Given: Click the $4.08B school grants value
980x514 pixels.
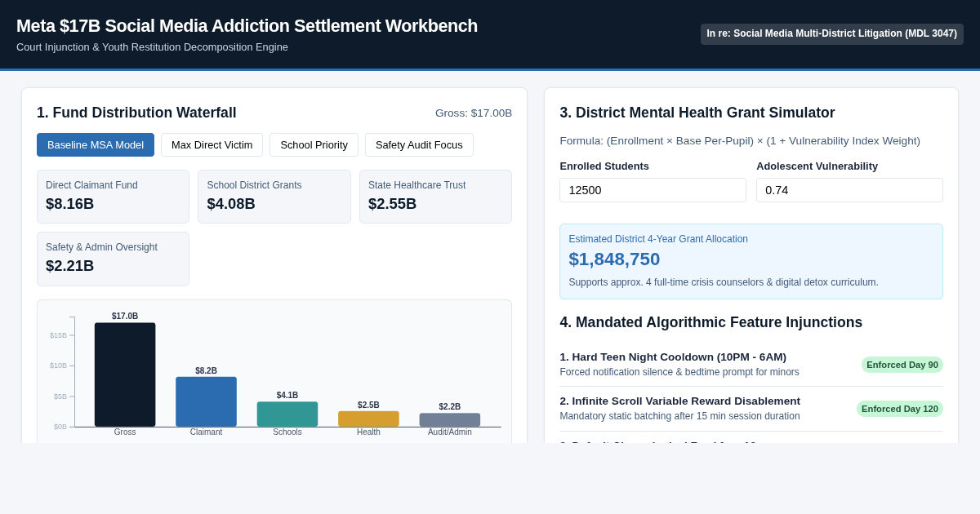Looking at the screenshot, I should (231, 204).
